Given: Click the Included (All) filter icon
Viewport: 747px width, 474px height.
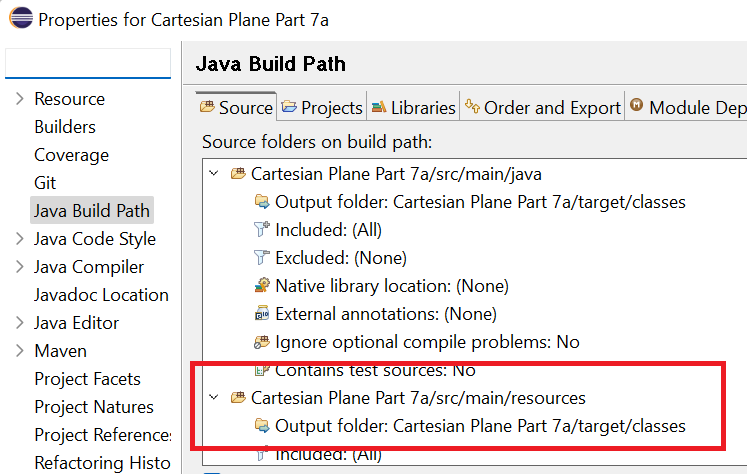Looking at the screenshot, I should [x=262, y=230].
